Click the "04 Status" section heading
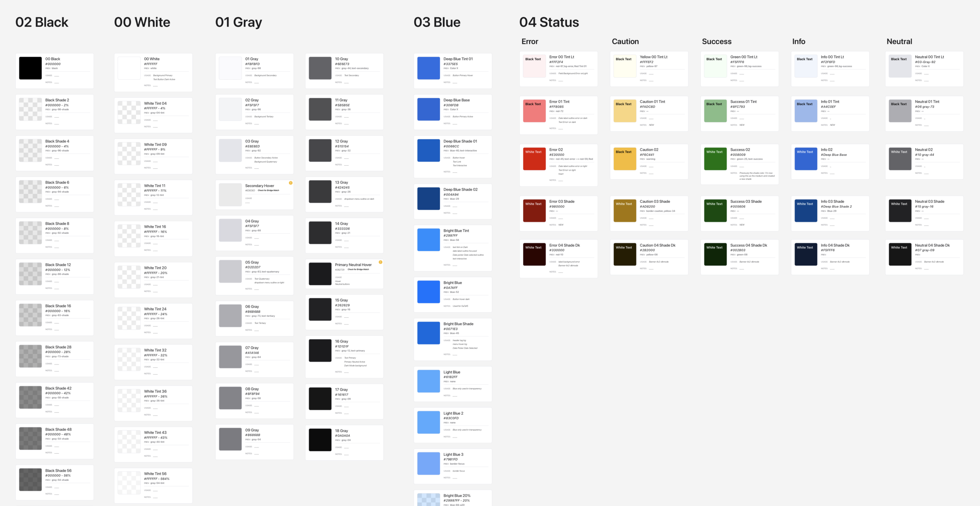This screenshot has width=980, height=506. point(549,22)
